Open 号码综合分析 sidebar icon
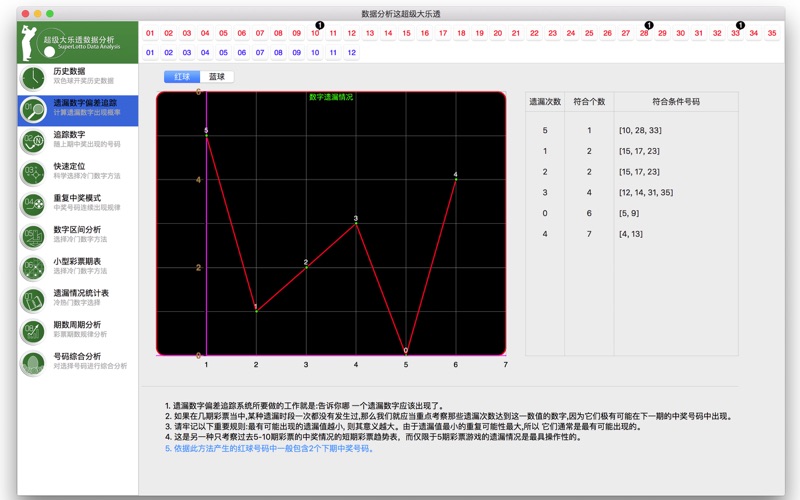Viewport: 800px width, 500px height. (x=33, y=363)
